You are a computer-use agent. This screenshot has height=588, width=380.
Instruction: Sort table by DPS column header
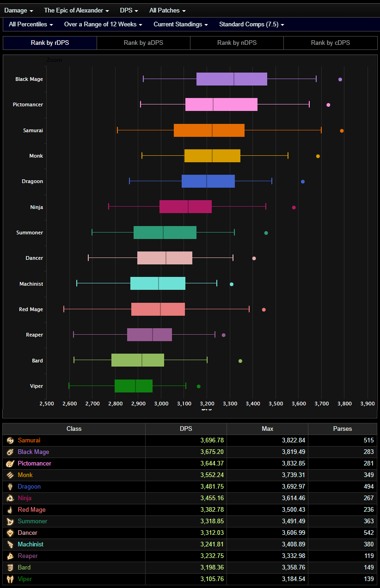click(186, 429)
